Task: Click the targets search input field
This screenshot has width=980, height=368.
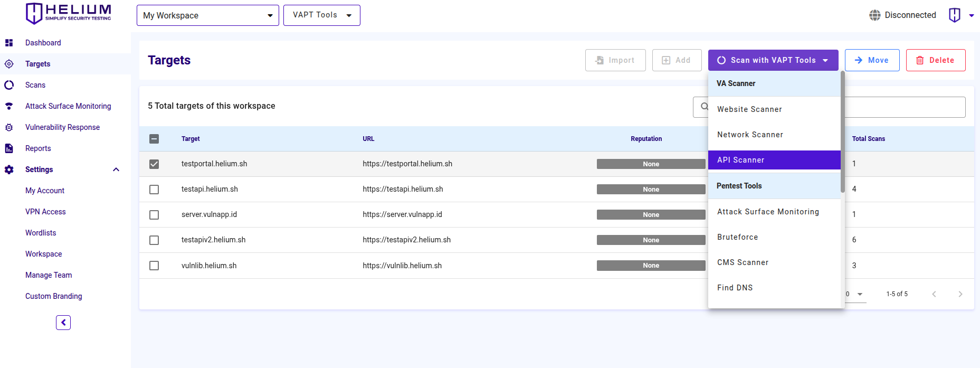Action: [x=829, y=107]
